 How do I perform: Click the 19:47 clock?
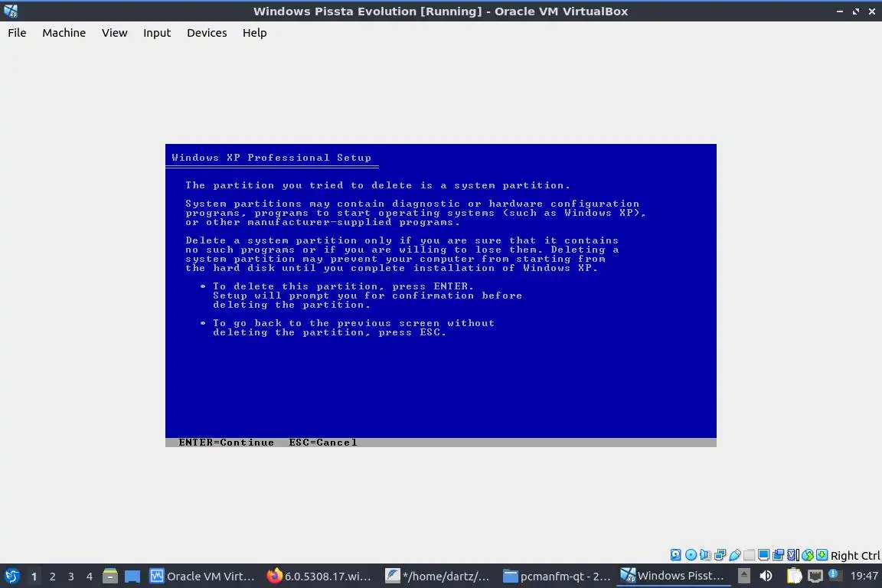point(864,576)
